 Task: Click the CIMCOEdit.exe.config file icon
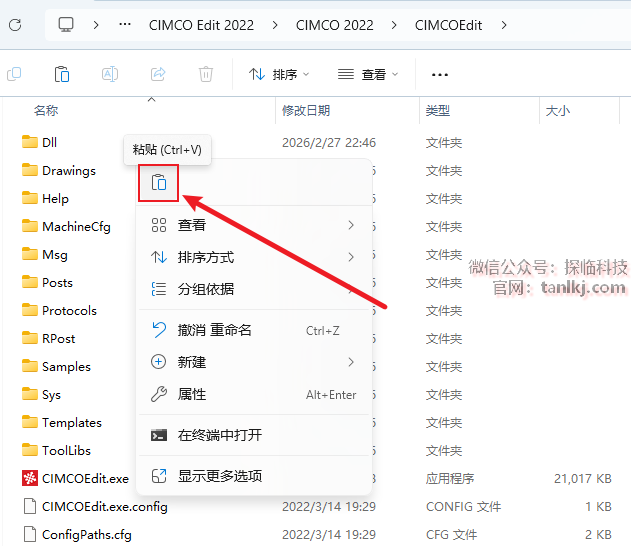click(x=29, y=506)
